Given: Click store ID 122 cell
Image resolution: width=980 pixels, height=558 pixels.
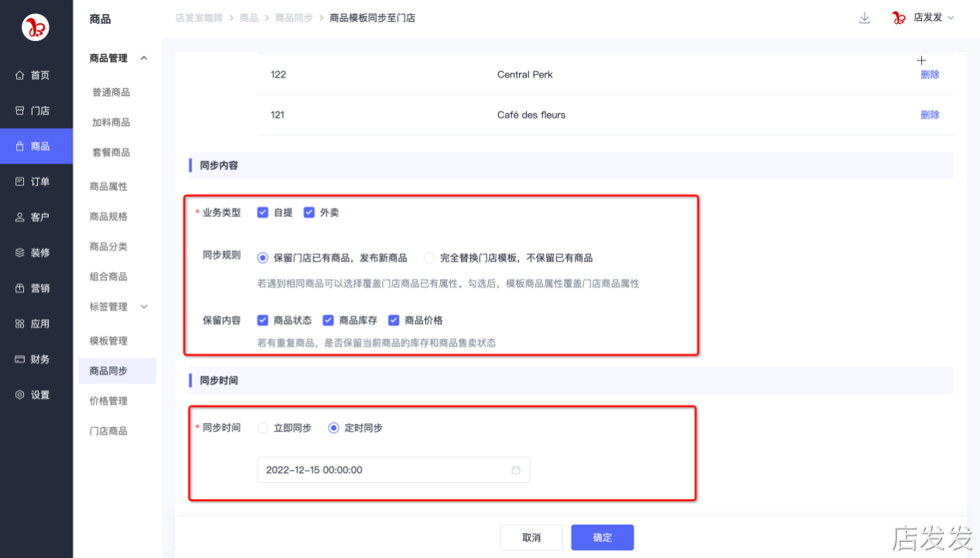Looking at the screenshot, I should [278, 75].
